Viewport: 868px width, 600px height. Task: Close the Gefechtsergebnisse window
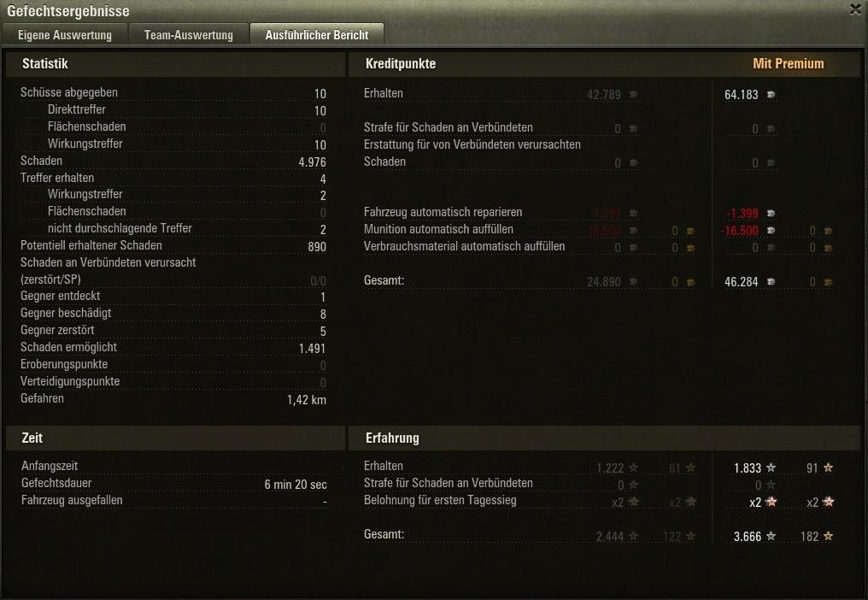855,9
